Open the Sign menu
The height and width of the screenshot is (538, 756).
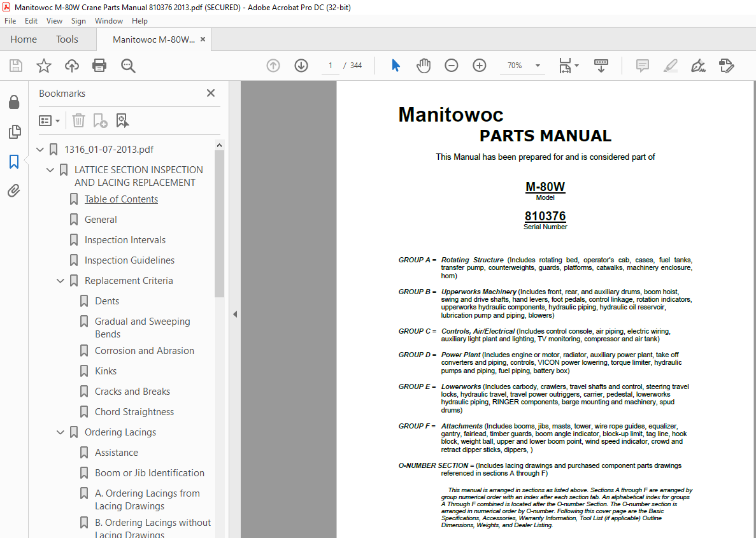78,21
